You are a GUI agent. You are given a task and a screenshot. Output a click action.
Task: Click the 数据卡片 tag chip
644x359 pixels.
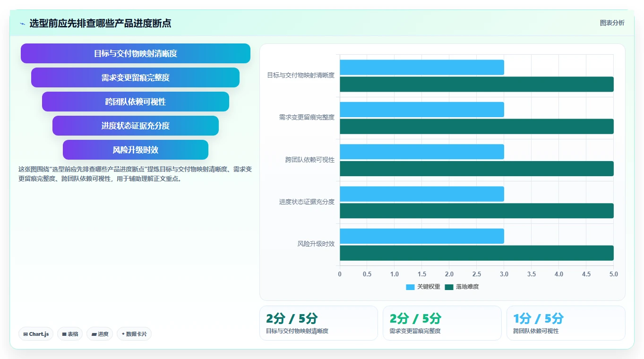(x=134, y=334)
